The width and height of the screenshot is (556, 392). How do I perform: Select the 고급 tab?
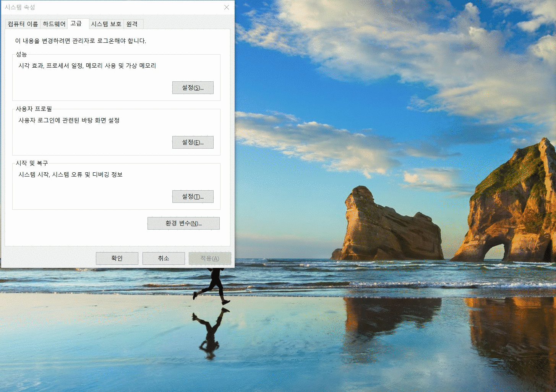click(78, 24)
